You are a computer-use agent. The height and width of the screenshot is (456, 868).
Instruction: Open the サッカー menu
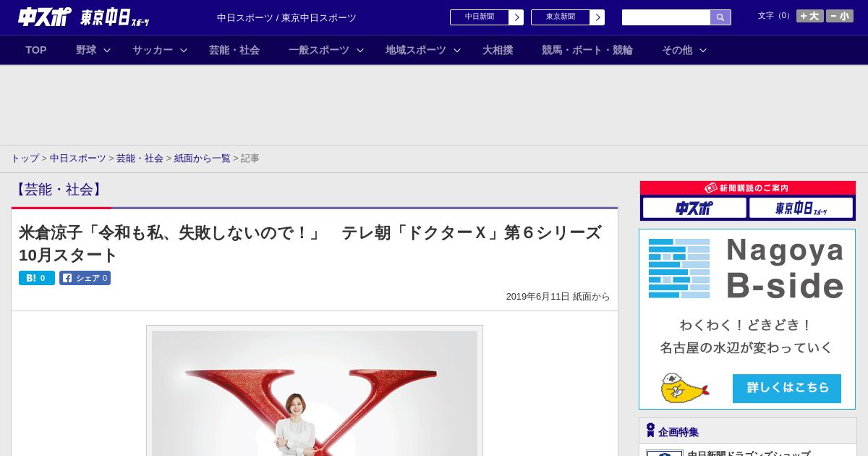tap(153, 50)
